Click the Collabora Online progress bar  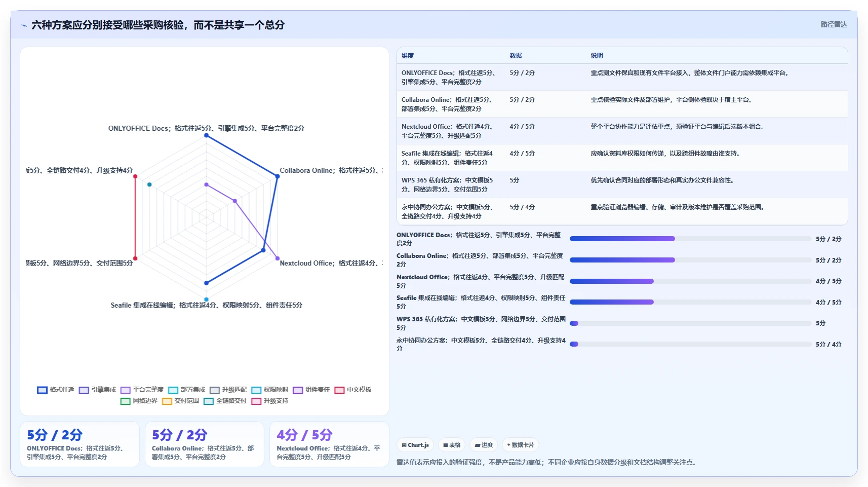(691, 260)
